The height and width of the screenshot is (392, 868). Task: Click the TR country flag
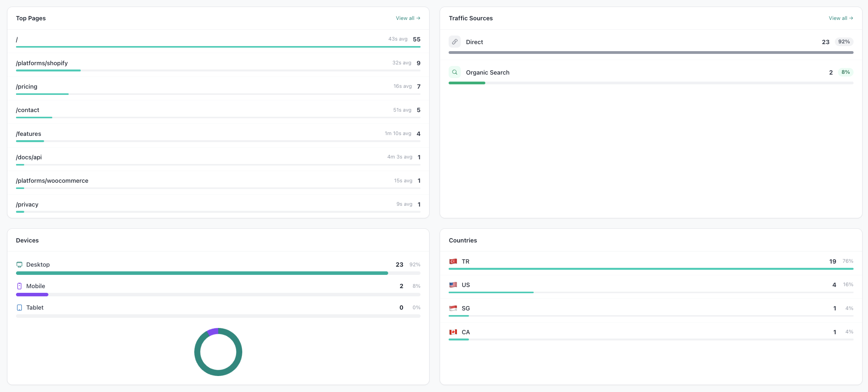click(x=454, y=261)
